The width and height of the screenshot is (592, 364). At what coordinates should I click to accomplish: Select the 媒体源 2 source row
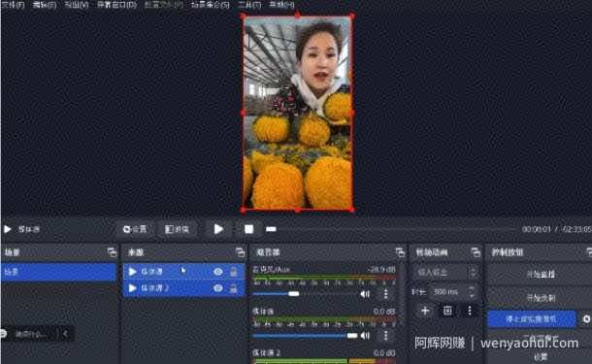point(183,288)
